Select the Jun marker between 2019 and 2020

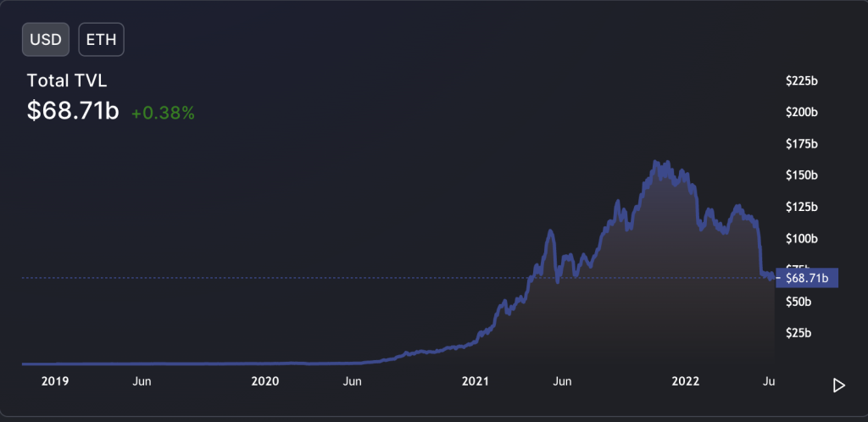click(142, 382)
